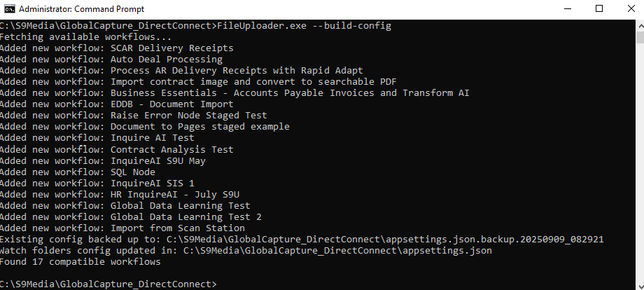
Task: Click the 'EDDB - Document Import' line
Action: [171, 104]
